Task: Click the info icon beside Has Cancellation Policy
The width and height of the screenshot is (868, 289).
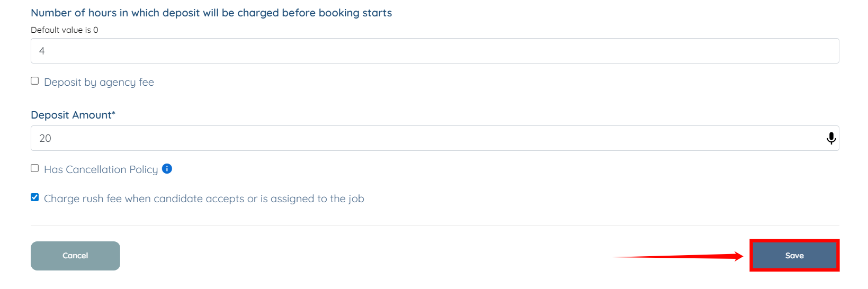Action: point(167,169)
